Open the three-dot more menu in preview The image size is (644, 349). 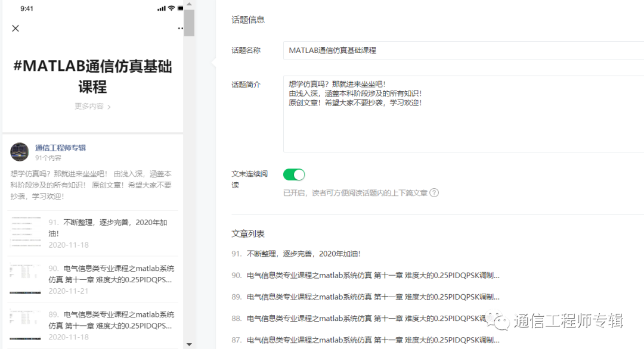(x=180, y=29)
